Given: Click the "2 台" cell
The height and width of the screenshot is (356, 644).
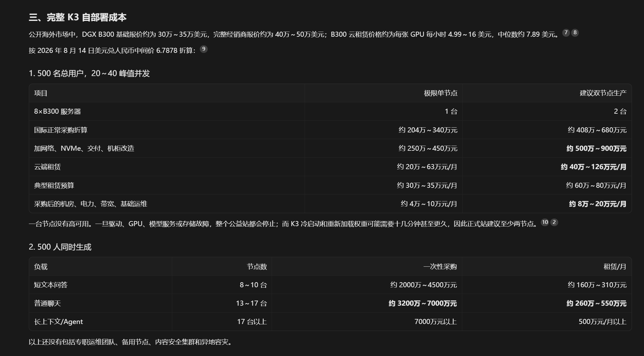Looking at the screenshot, I should (620, 111).
